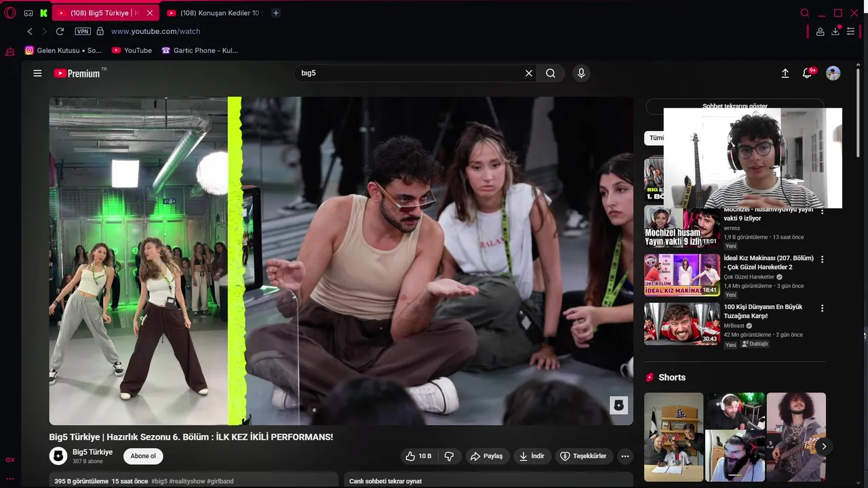This screenshot has height=488, width=868.
Task: Start voice search with microphone
Action: 581,73
